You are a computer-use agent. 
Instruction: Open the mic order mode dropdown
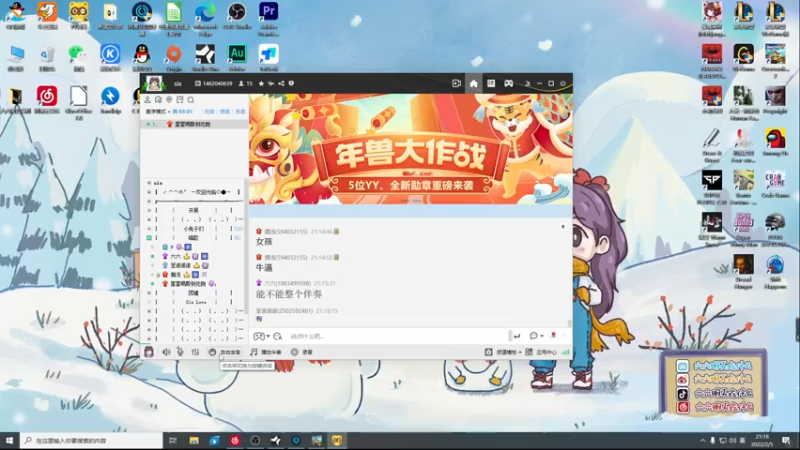click(158, 111)
